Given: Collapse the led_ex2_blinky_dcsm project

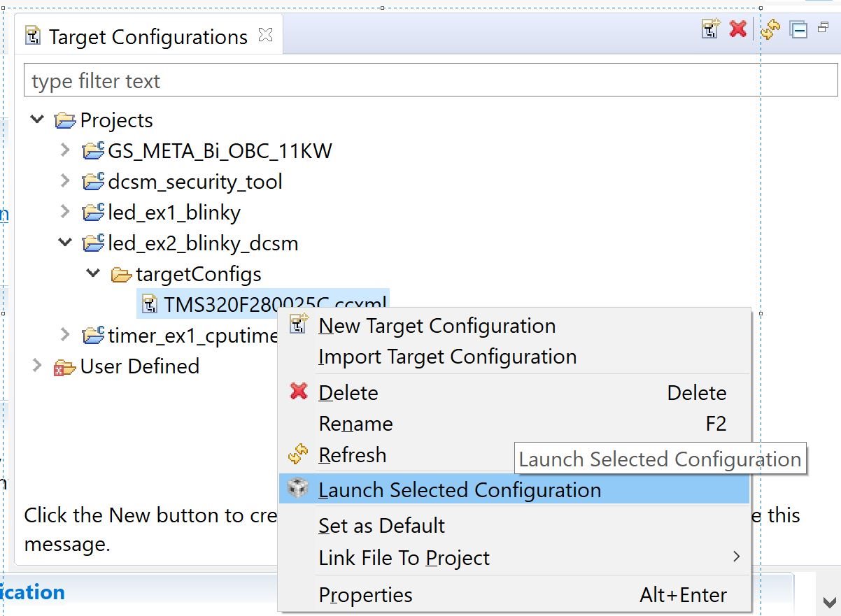Looking at the screenshot, I should (x=65, y=243).
